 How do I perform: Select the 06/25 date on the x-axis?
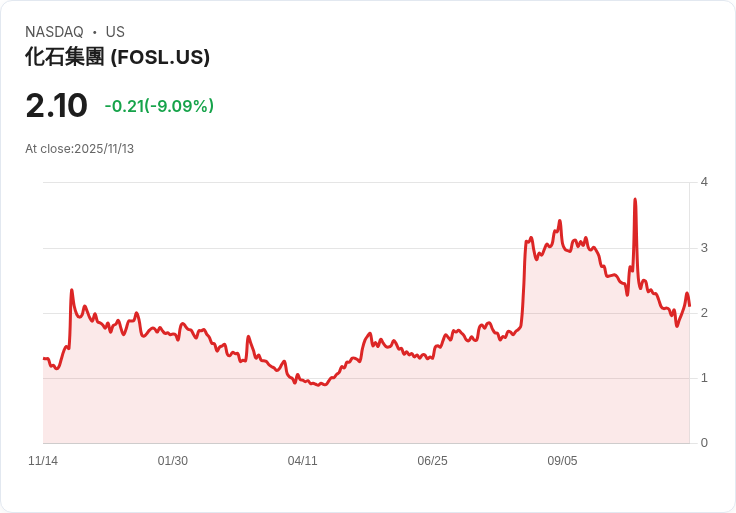pyautogui.click(x=432, y=461)
